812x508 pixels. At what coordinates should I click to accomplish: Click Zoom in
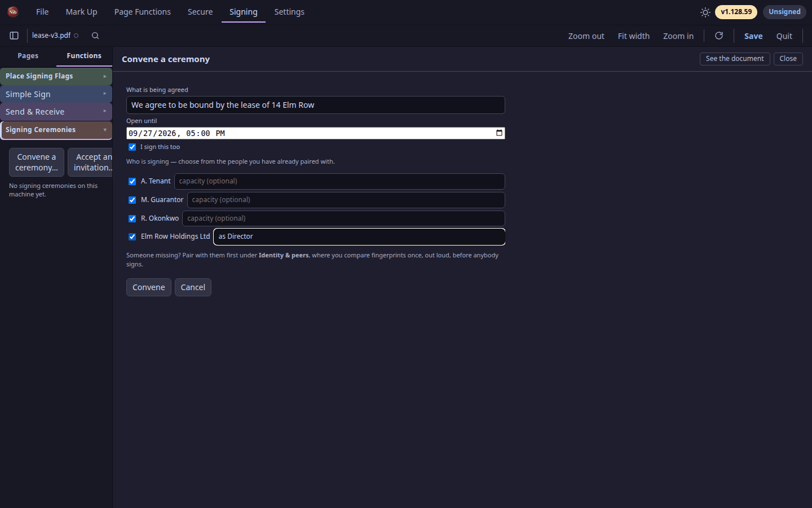tap(678, 36)
